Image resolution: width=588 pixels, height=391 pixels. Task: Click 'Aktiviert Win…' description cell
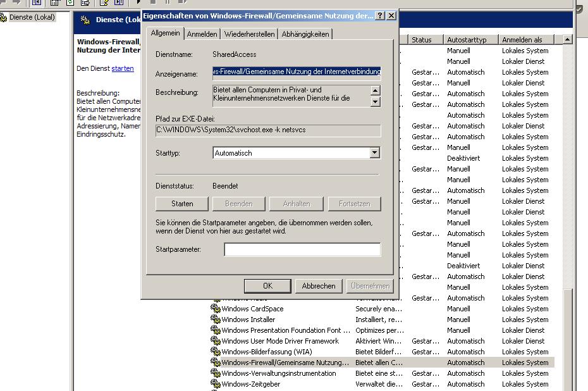[378, 341]
